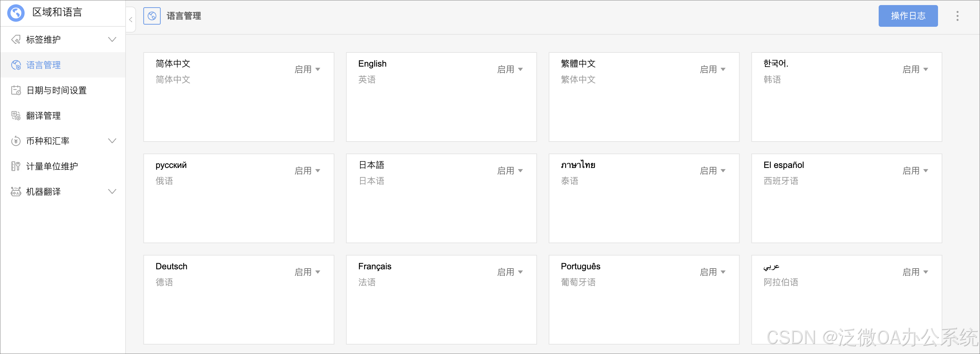Go to 日期与时间设置

point(63,90)
